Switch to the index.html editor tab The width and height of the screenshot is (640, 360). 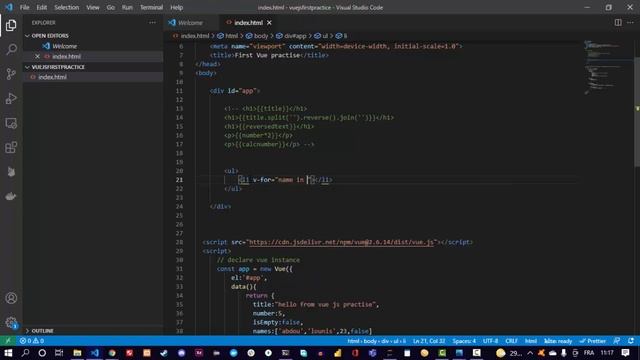(x=247, y=23)
